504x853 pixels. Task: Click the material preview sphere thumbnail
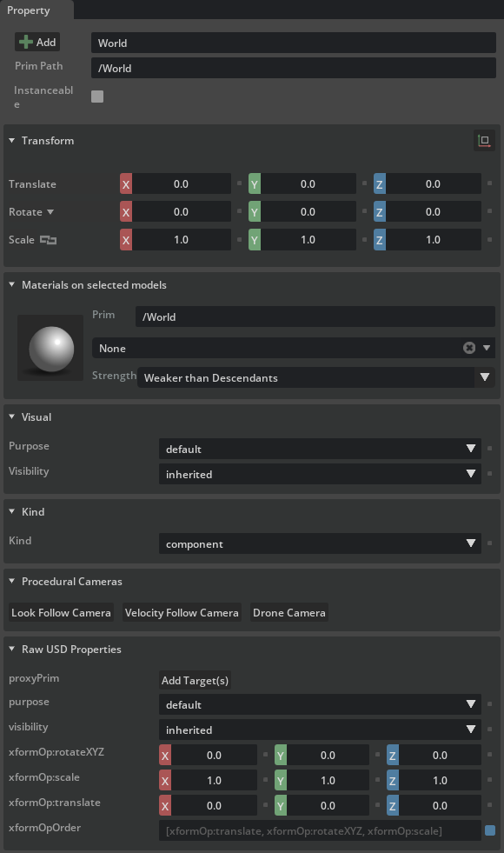(50, 348)
